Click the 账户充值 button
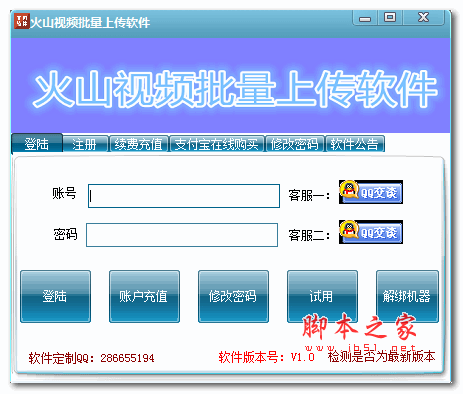 click(144, 296)
